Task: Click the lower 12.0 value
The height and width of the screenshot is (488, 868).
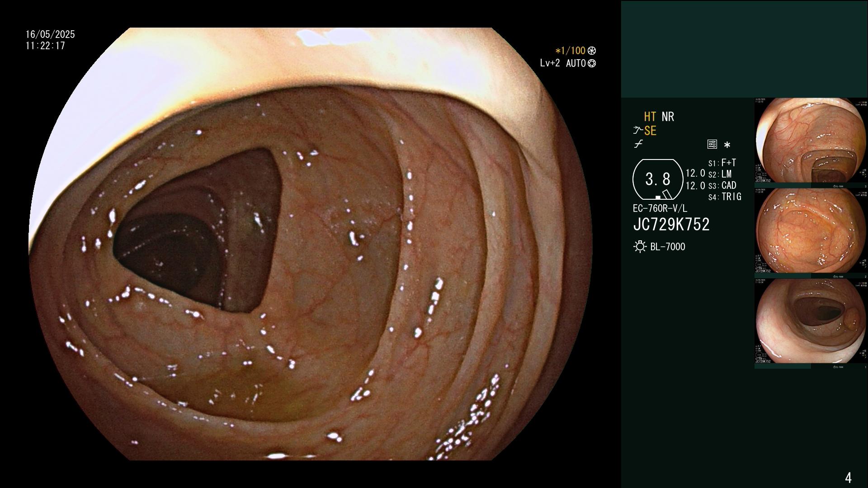Action: click(695, 186)
